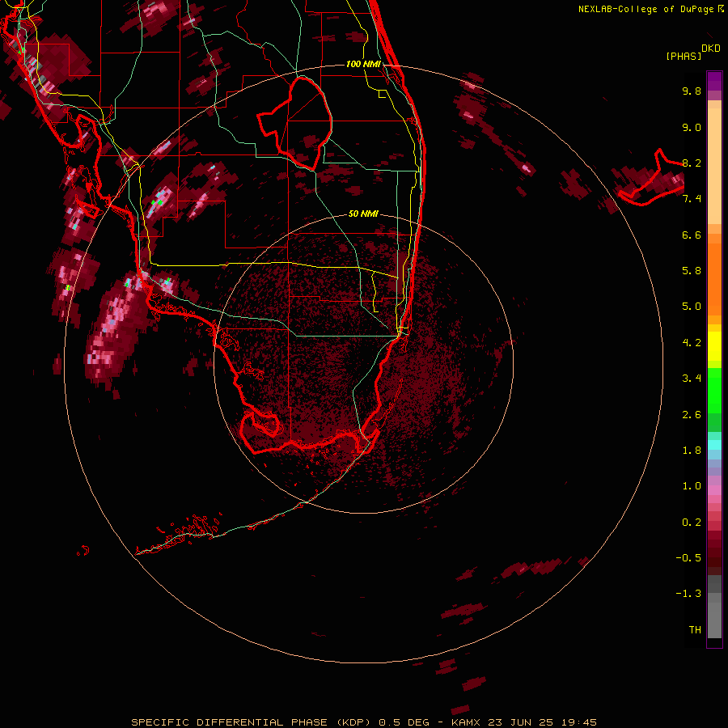Select the 6.6 scale label

coord(692,235)
